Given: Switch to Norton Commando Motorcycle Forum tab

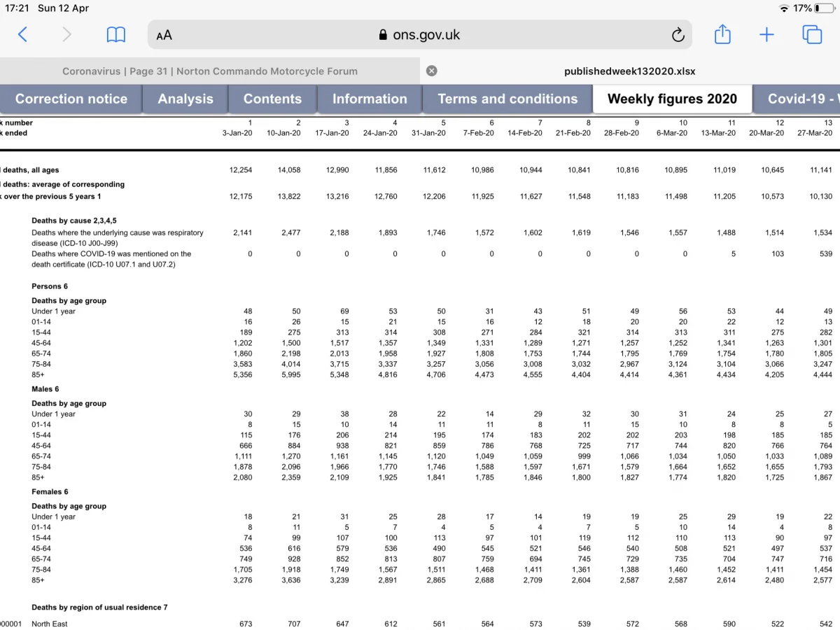Looking at the screenshot, I should pyautogui.click(x=210, y=71).
